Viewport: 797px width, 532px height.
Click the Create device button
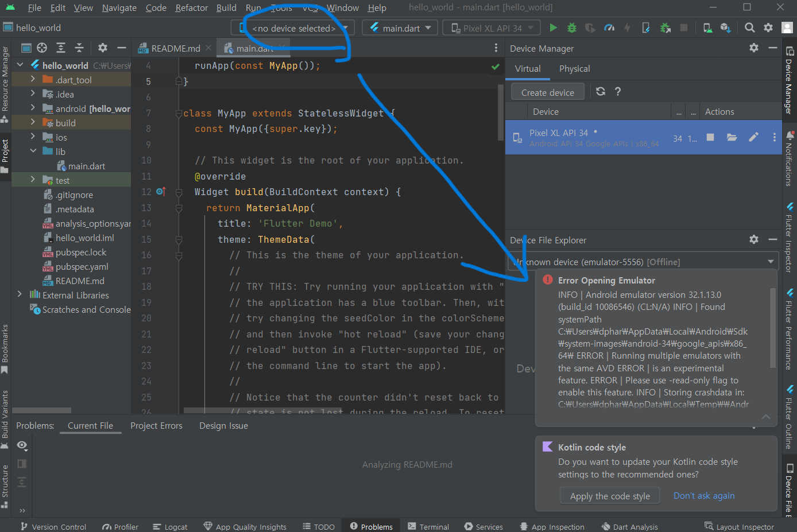[x=548, y=92]
